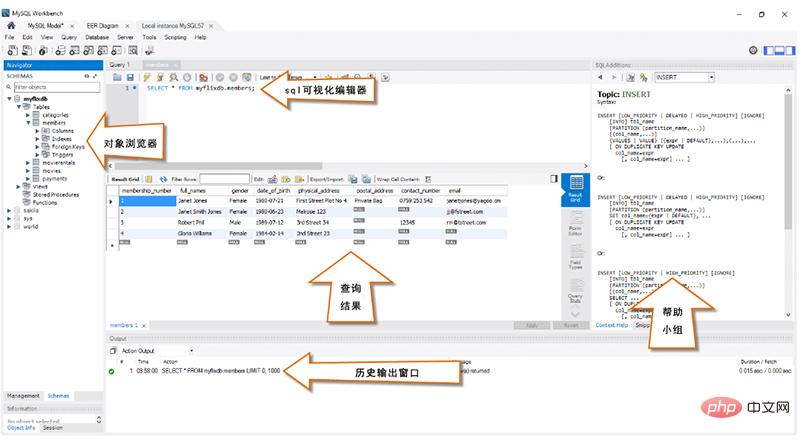Stop the executing query icon

pos(187,77)
